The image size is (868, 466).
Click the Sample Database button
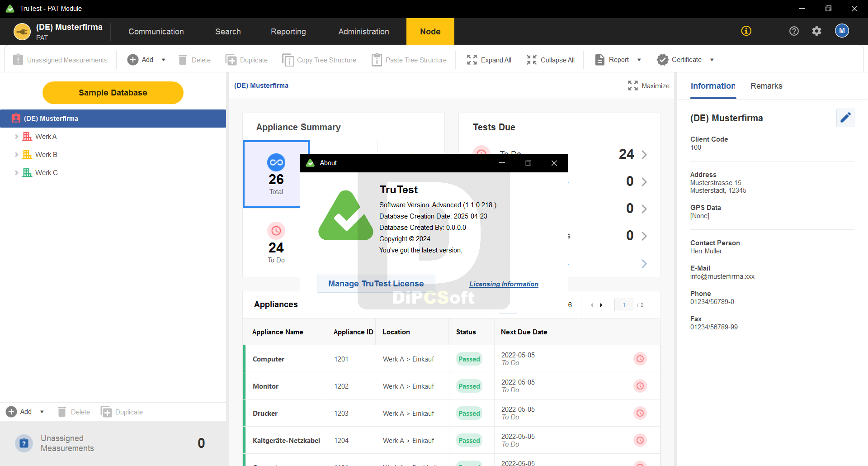113,93
